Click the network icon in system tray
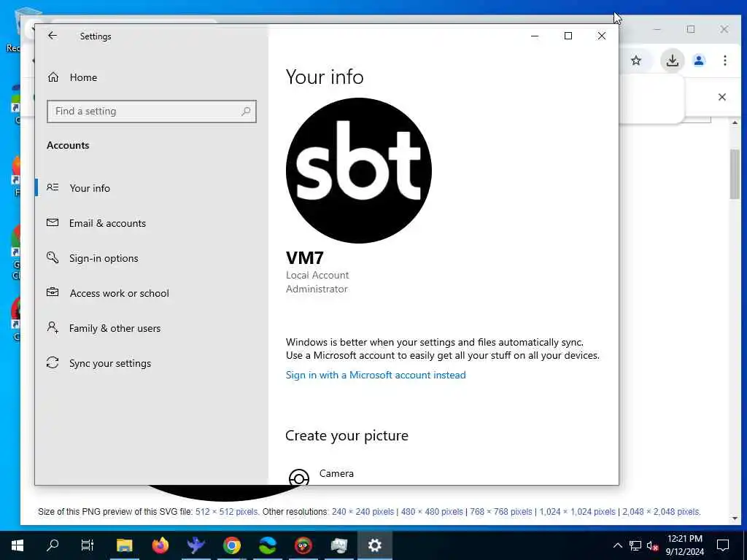Screen dimensions: 747x560 point(635,545)
